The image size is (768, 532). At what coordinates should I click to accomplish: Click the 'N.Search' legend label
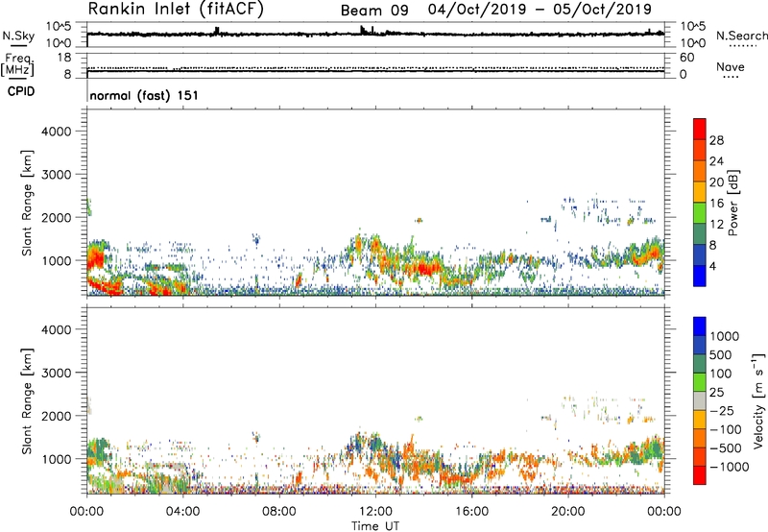742,36
